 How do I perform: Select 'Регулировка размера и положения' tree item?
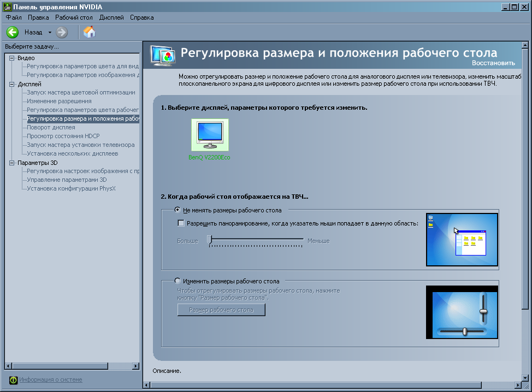pos(83,118)
